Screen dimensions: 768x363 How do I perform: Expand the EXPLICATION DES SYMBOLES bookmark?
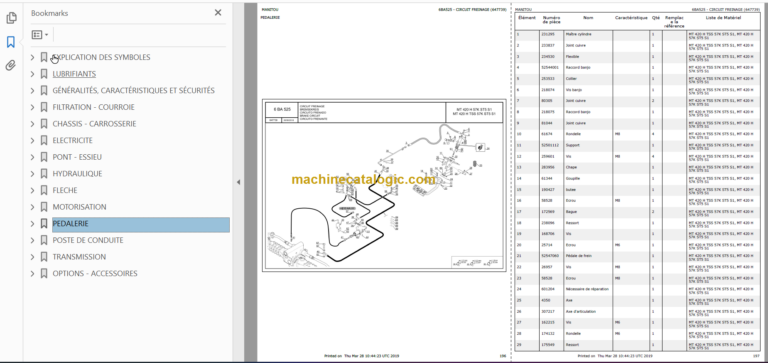[32, 57]
